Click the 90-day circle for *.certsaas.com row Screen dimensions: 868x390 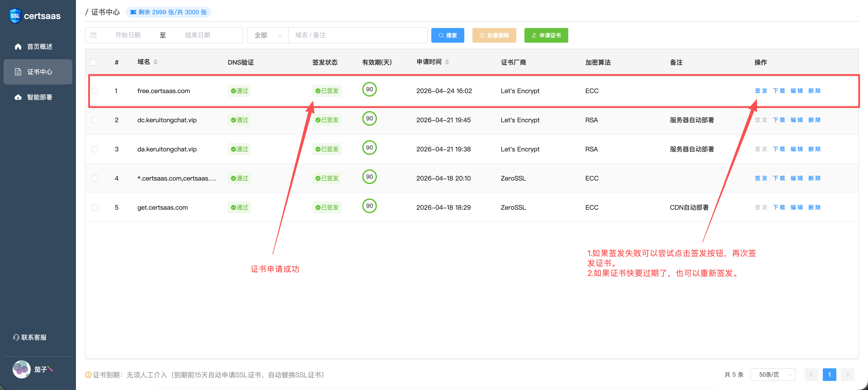click(369, 177)
